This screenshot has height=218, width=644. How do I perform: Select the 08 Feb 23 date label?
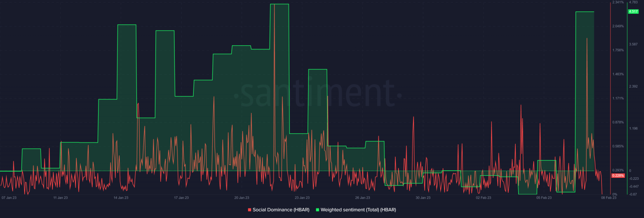click(x=609, y=197)
